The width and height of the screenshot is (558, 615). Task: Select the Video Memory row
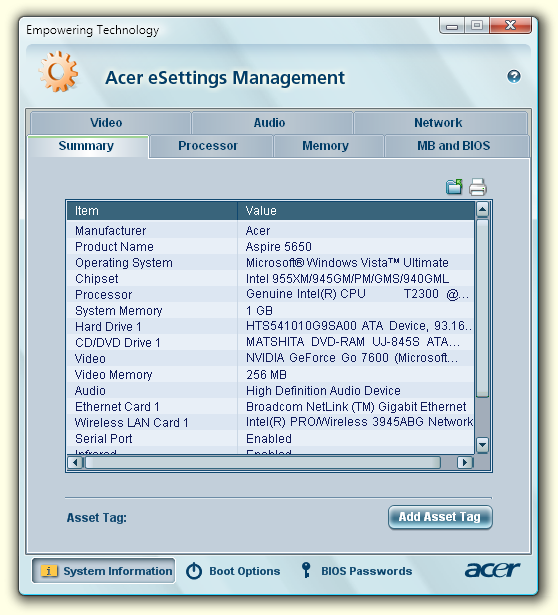point(271,375)
